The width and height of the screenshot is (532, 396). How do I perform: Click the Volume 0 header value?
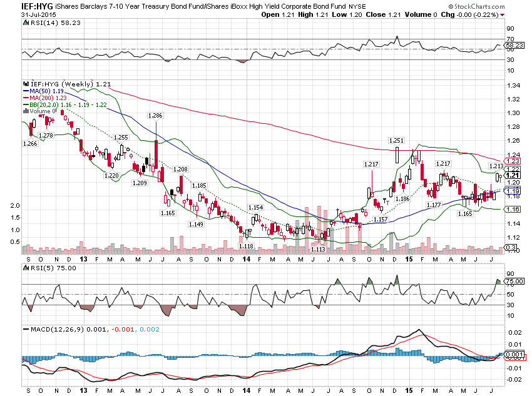pos(421,14)
